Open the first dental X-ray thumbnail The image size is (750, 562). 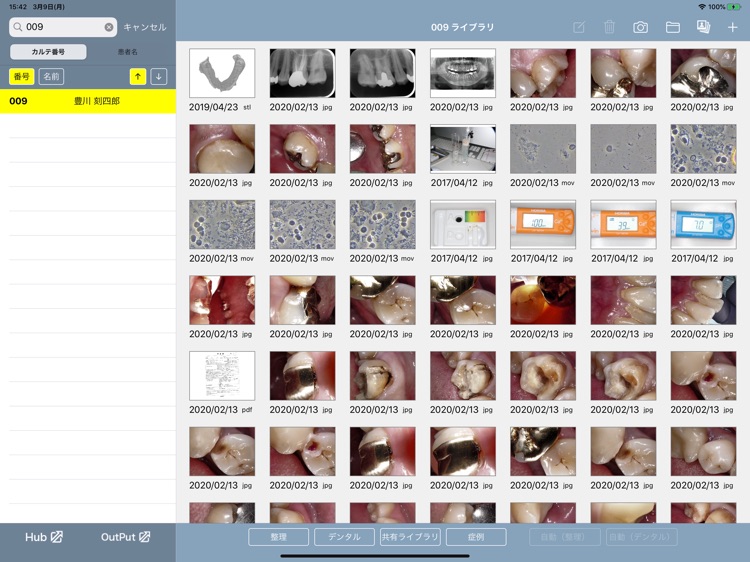click(x=302, y=73)
